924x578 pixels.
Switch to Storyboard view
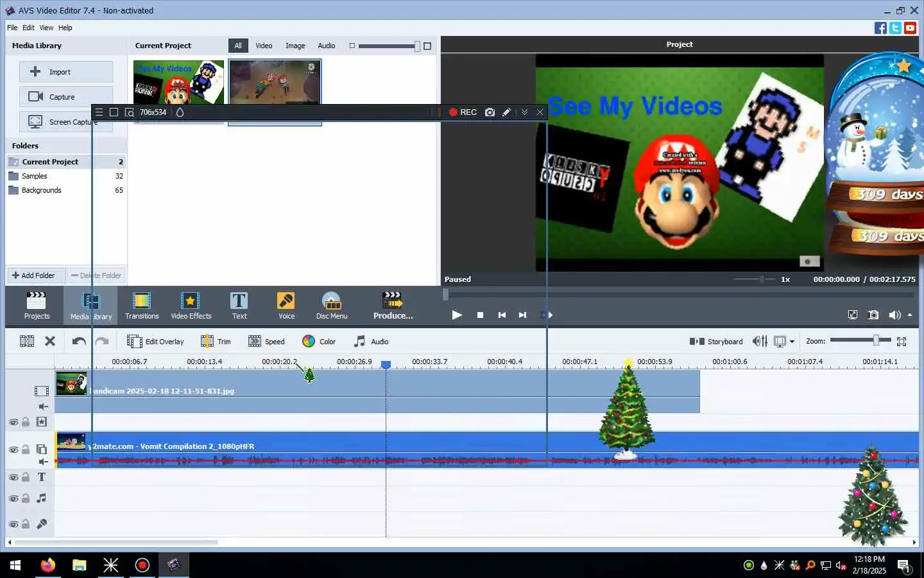[716, 341]
